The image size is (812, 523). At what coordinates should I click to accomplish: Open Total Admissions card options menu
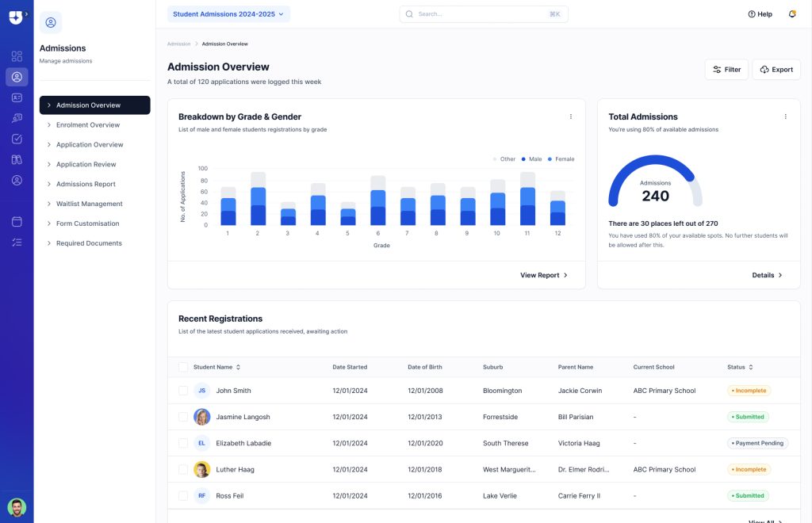785,116
